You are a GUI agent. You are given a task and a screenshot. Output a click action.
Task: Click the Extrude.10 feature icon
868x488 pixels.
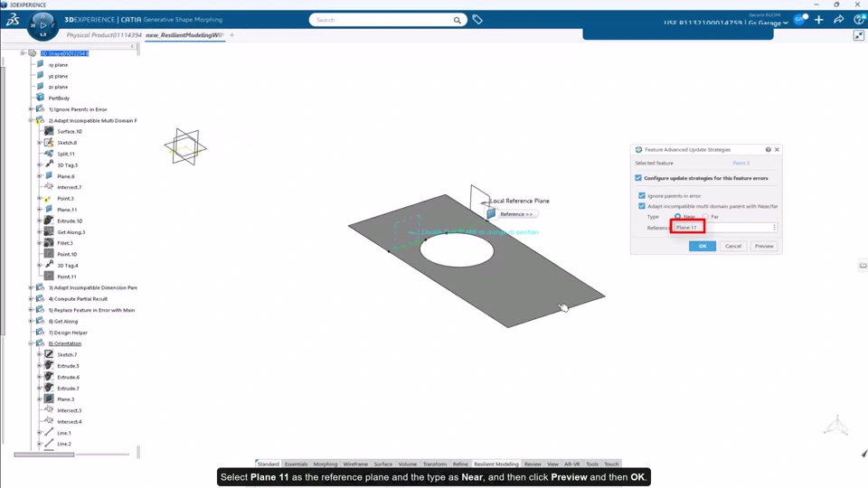(x=49, y=221)
